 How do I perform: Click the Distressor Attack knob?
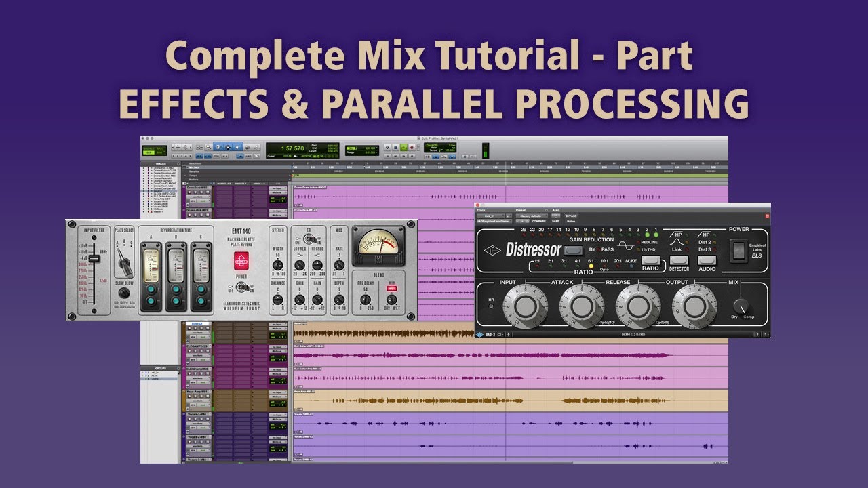click(582, 306)
